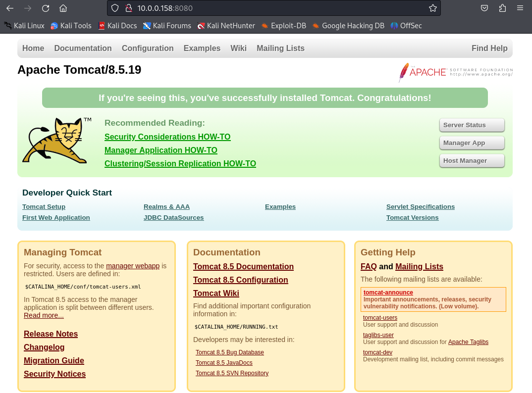Open Kali Tools bookmark
Image resolution: width=532 pixels, height=393 pixels.
coord(71,26)
